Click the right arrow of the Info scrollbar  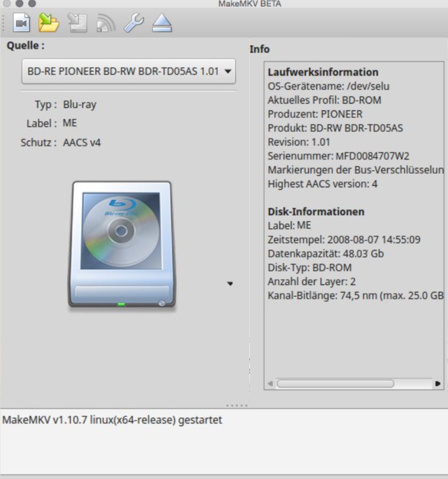pos(437,384)
